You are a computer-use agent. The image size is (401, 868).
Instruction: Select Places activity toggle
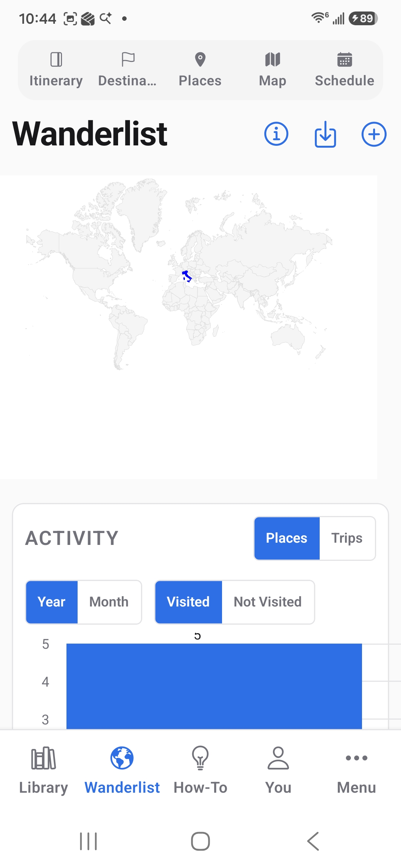click(287, 538)
